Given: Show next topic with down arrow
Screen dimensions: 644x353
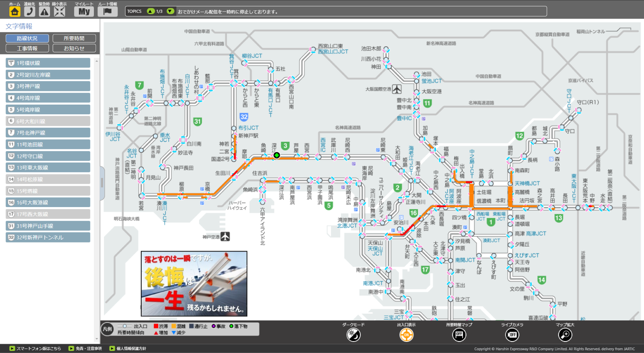Looking at the screenshot, I should tap(170, 11).
